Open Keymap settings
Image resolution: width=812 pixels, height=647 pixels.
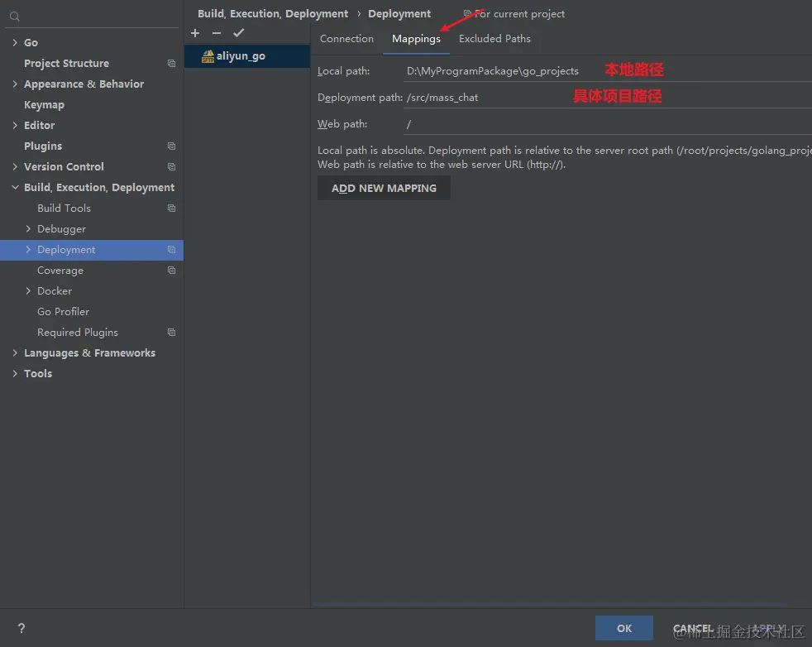point(44,104)
